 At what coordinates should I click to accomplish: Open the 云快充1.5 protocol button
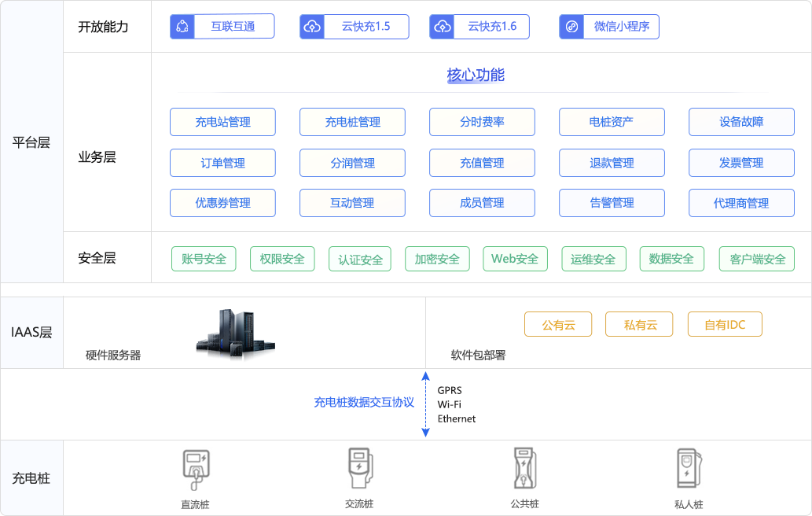point(355,27)
